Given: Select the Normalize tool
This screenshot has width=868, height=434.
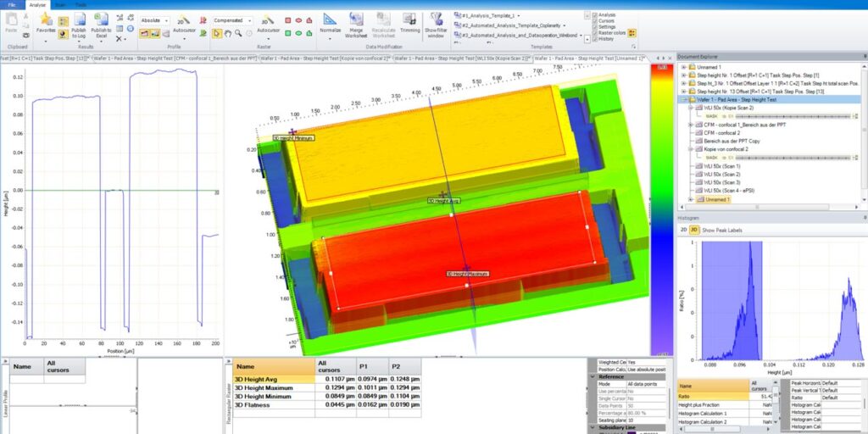Looking at the screenshot, I should pos(330,19).
